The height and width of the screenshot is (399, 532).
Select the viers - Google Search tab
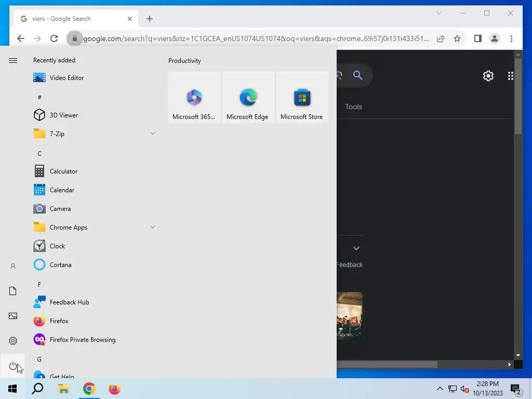[x=76, y=19]
